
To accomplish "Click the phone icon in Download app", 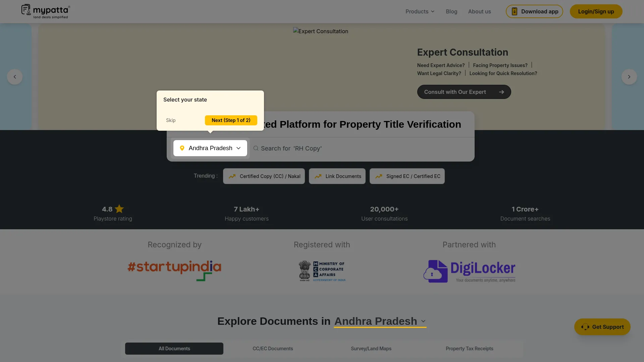I will click(x=514, y=11).
